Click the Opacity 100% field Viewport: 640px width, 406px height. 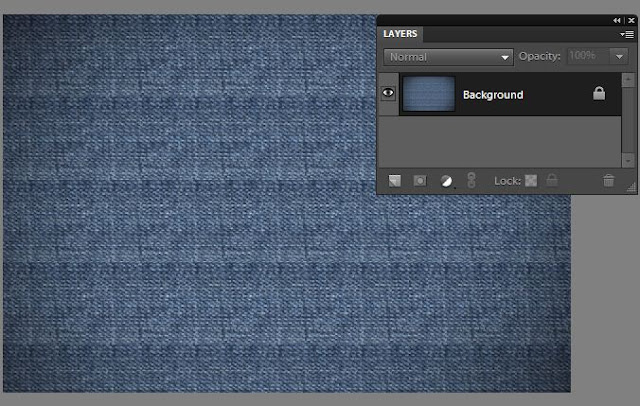click(589, 56)
